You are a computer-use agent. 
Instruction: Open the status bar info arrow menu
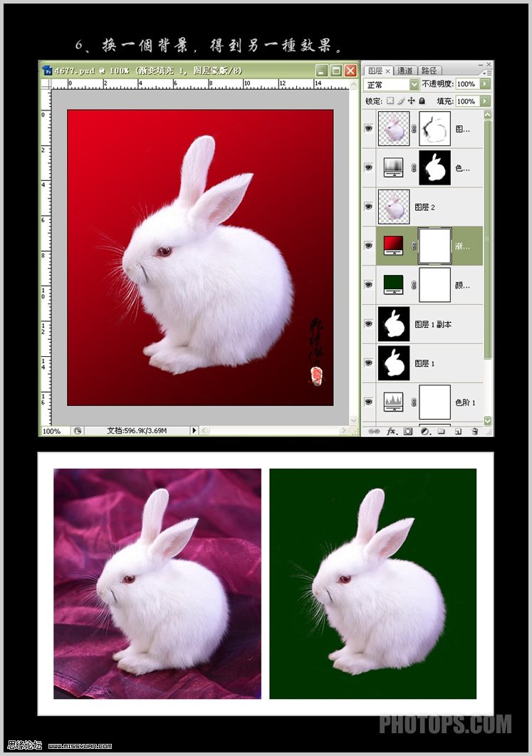click(194, 430)
